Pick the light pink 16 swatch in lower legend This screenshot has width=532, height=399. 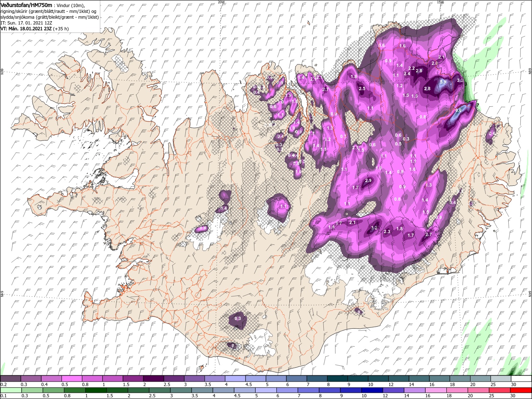[436, 390]
